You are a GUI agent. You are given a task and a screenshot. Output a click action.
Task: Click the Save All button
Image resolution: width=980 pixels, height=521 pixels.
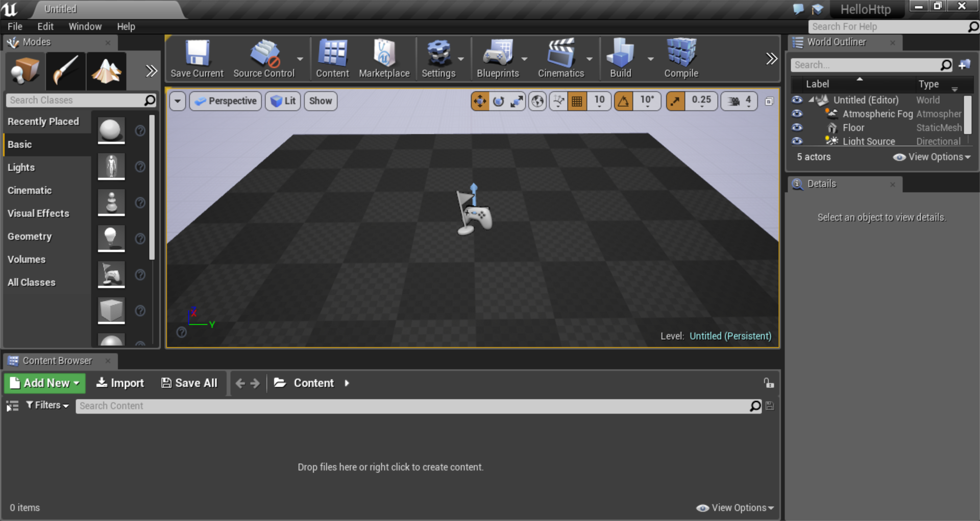tap(189, 383)
